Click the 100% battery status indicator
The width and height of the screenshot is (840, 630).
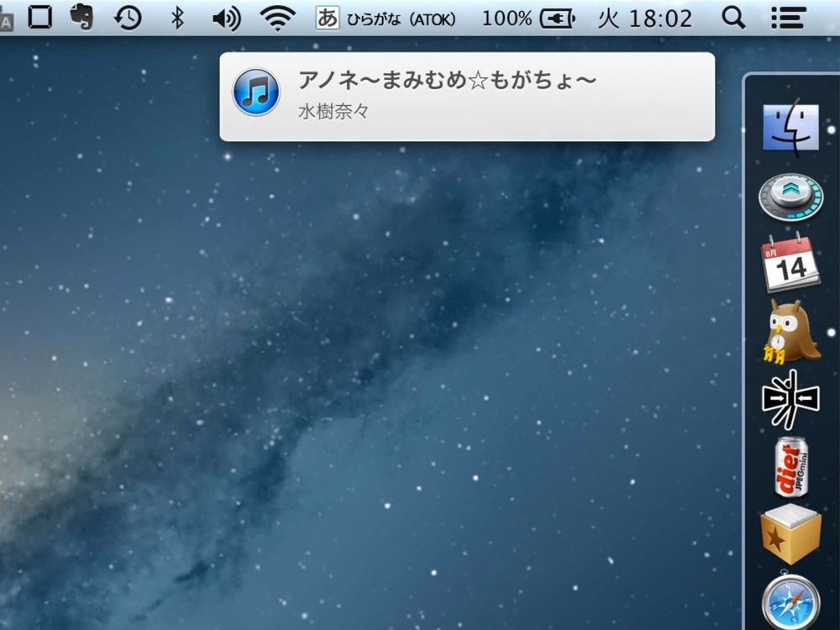pyautogui.click(x=528, y=18)
